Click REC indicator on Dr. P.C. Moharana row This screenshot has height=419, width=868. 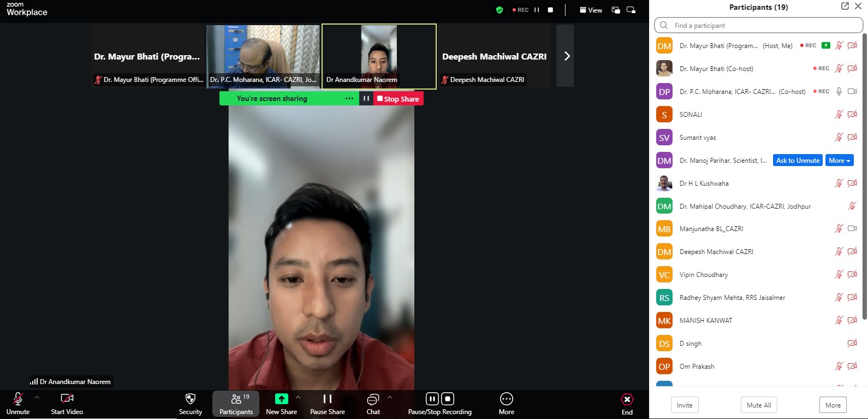click(821, 91)
